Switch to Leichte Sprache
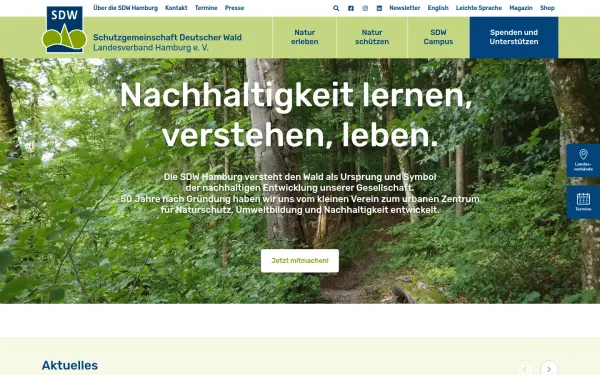 pyautogui.click(x=479, y=8)
